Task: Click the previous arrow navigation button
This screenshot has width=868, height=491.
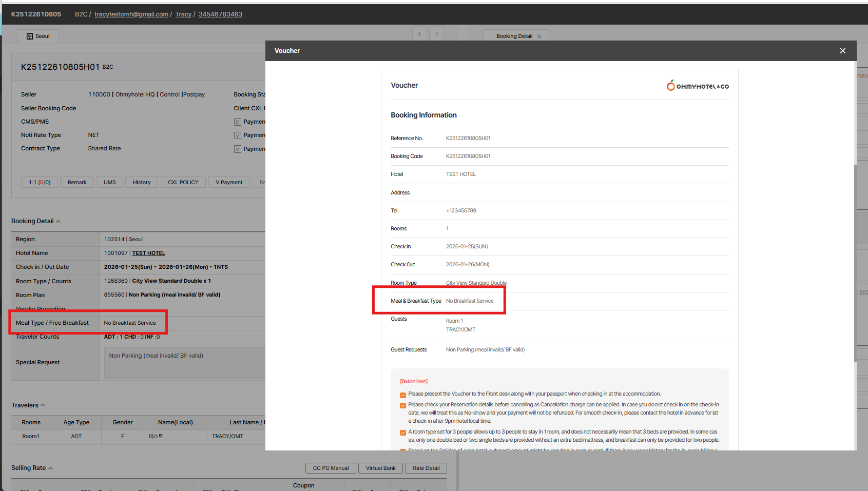Action: pos(419,34)
